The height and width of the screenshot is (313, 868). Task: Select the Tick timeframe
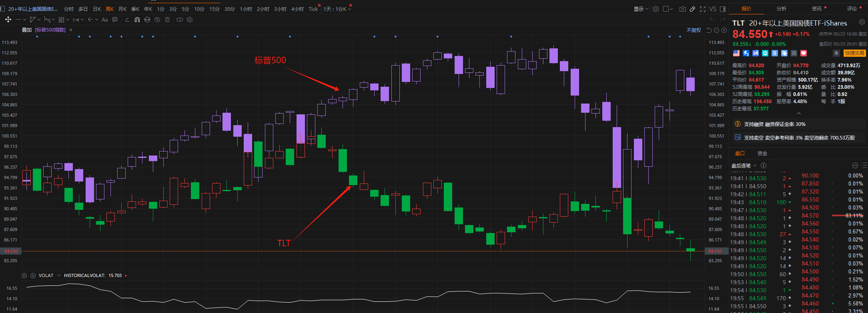pos(313,9)
